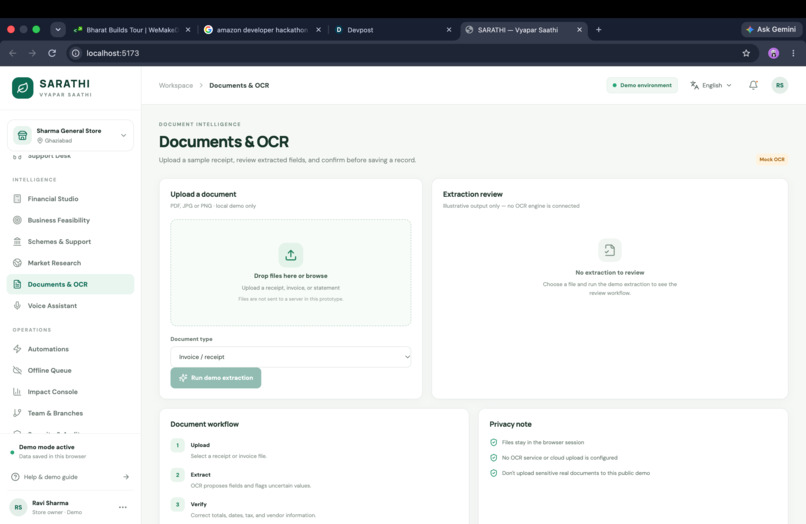Image resolution: width=806 pixels, height=524 pixels.
Task: Click the help question mark icon
Action: click(x=15, y=477)
